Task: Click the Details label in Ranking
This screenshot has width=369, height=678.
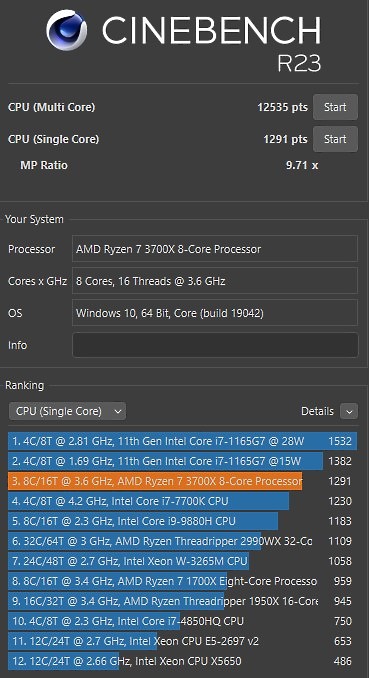Action: [317, 411]
